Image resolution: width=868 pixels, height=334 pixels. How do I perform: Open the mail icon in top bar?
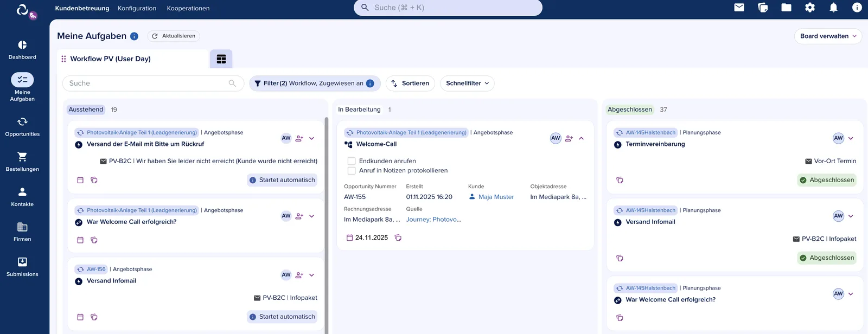pos(739,8)
